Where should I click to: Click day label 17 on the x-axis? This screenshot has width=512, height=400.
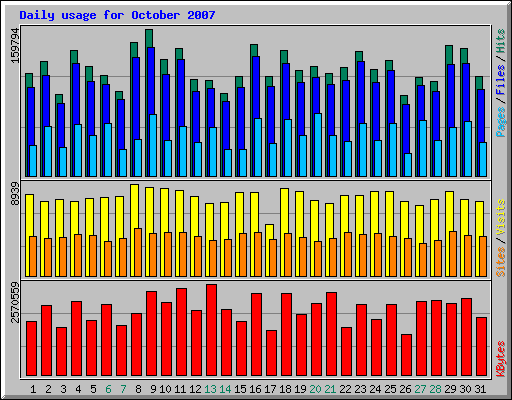point(270,389)
